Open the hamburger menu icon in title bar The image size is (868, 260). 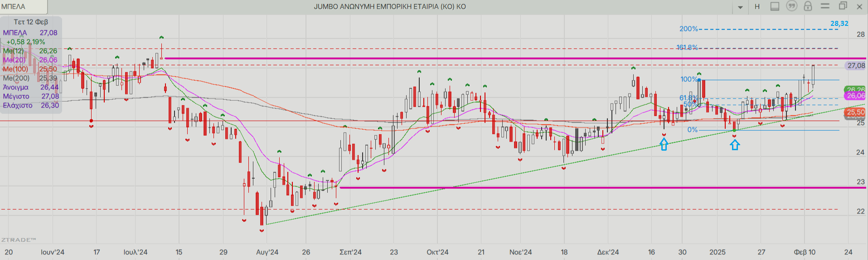coord(825,6)
